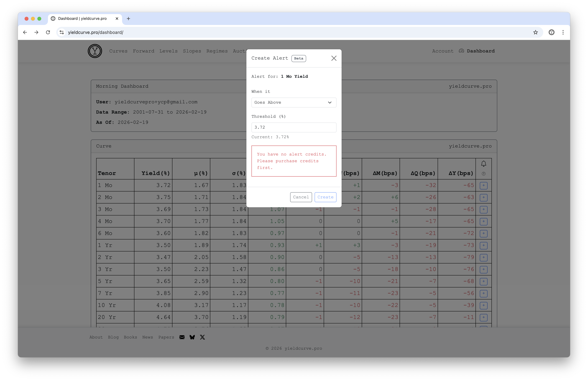Open the Slopes navigation item

pos(192,51)
